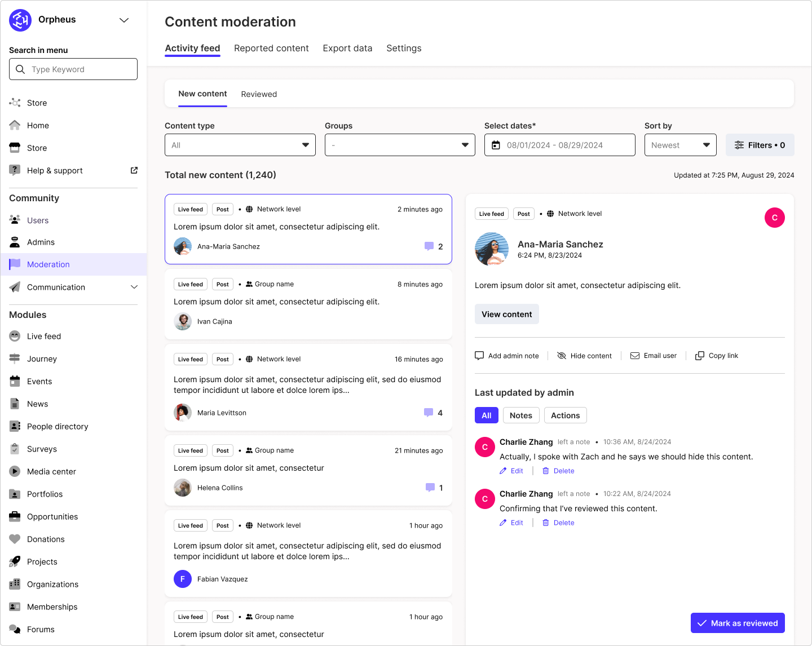Image resolution: width=812 pixels, height=646 pixels.
Task: Select the New content subtab
Action: 202,94
